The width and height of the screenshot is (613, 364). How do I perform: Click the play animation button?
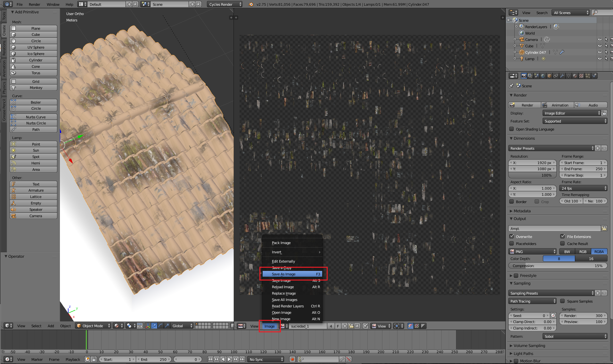click(x=229, y=359)
